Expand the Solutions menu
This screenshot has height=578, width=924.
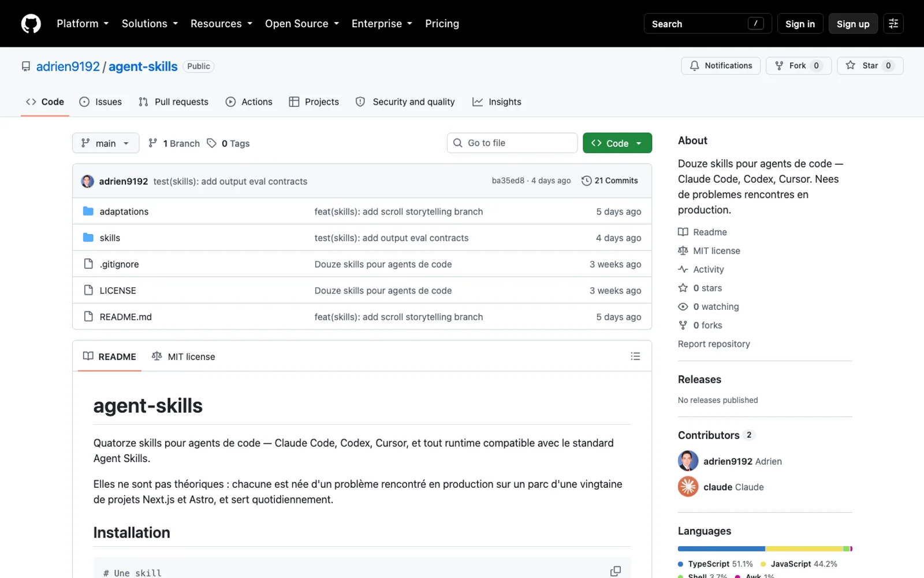tap(150, 24)
